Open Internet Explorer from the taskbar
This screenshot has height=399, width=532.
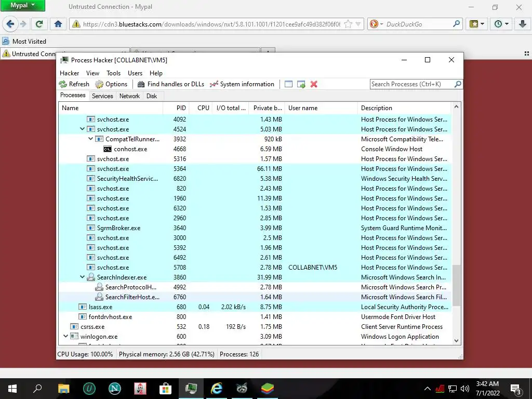[x=217, y=389]
